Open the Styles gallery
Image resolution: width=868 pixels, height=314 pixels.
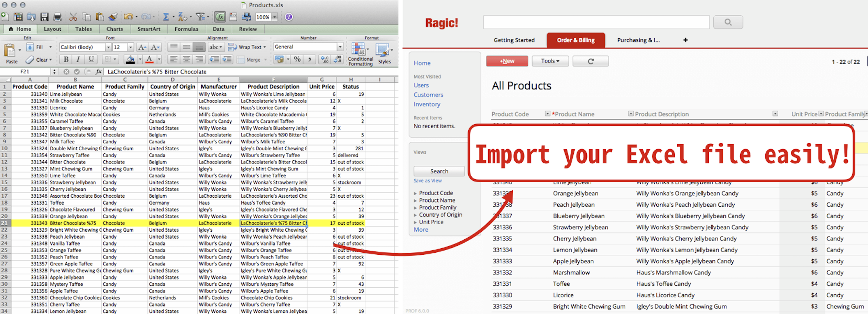[x=384, y=54]
